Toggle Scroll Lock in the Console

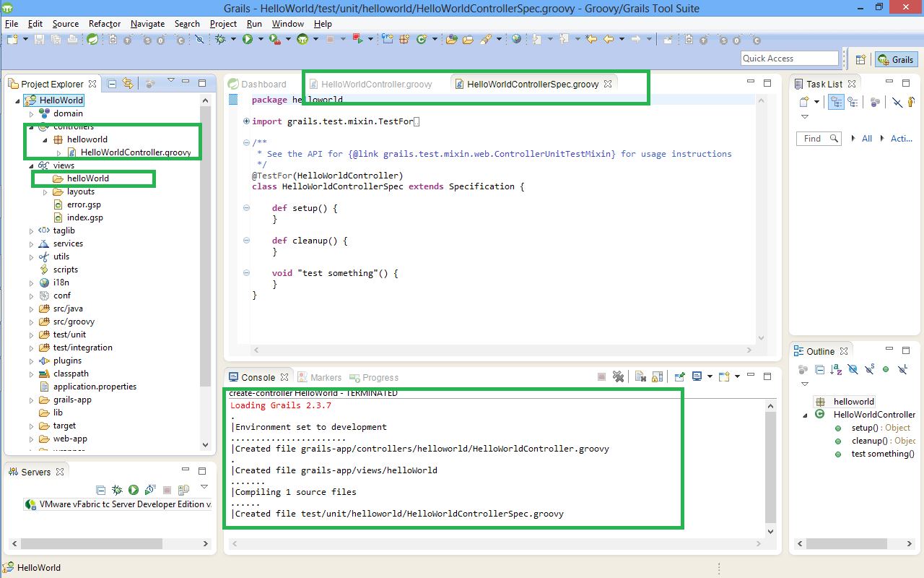657,376
